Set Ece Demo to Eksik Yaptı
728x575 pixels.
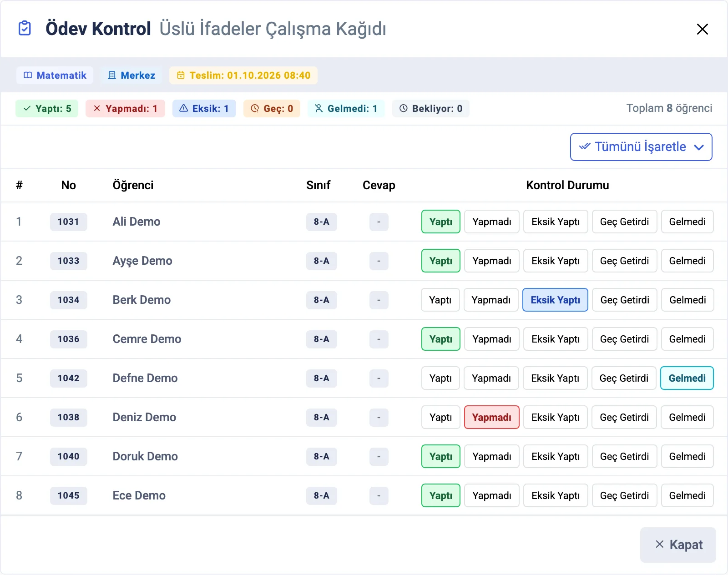(556, 495)
